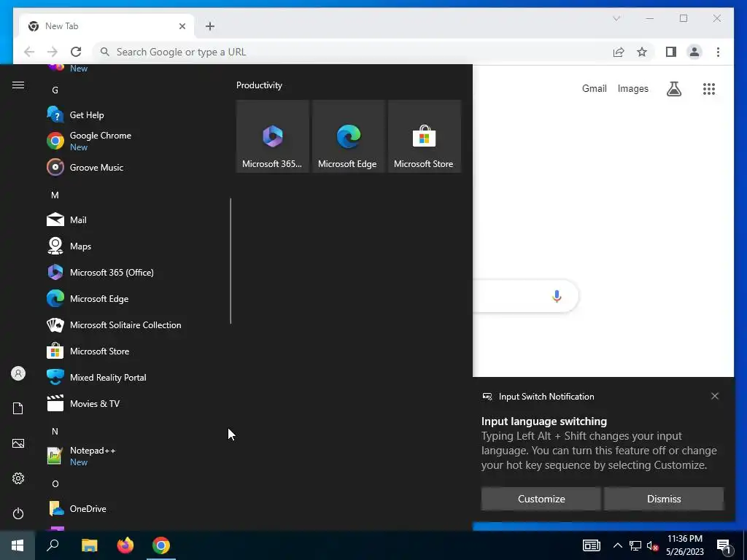Screen dimensions: 747x560
Task: Open Firefox from the taskbar
Action: coord(125,545)
